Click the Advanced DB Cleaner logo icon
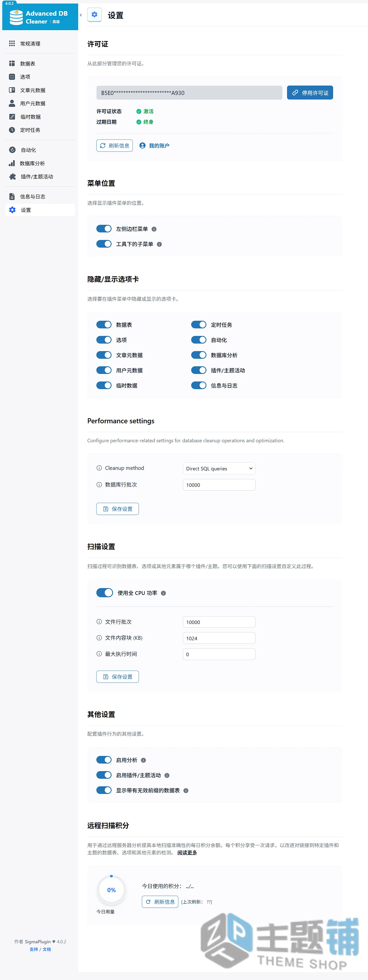This screenshot has height=980, width=368. pos(16,17)
